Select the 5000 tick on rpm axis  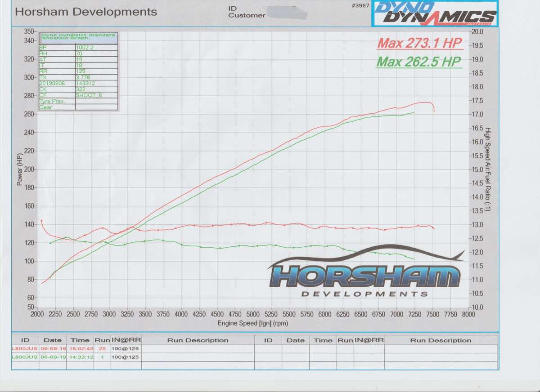253,314
